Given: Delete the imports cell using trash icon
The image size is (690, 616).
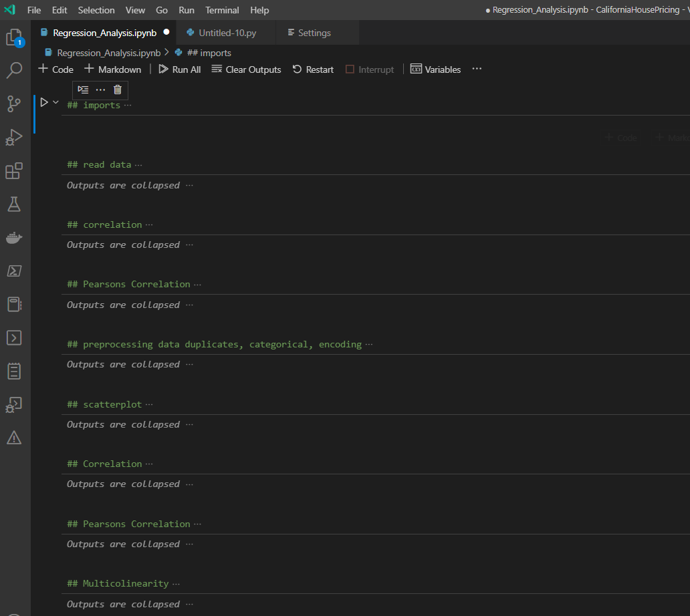Looking at the screenshot, I should click(117, 90).
